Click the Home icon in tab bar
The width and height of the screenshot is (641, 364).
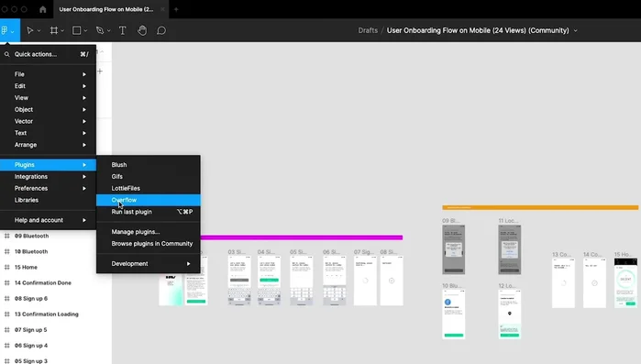click(42, 9)
